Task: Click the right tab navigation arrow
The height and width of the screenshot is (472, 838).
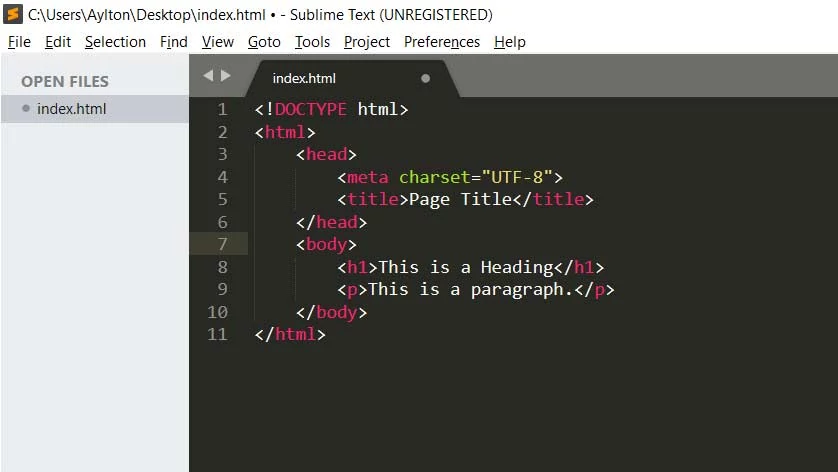Action: 226,76
